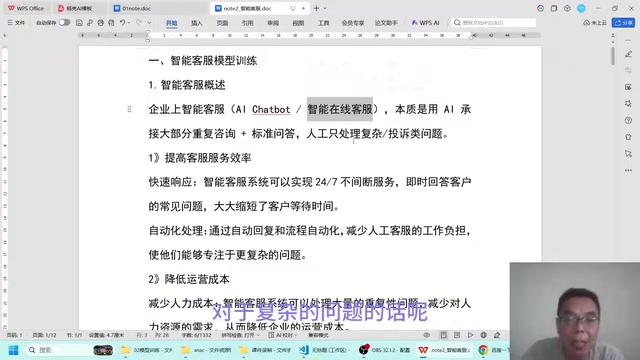Viewport: 640px width, 360px height.
Task: Click the settings gear icon in right sidebar
Action: pos(628,104)
